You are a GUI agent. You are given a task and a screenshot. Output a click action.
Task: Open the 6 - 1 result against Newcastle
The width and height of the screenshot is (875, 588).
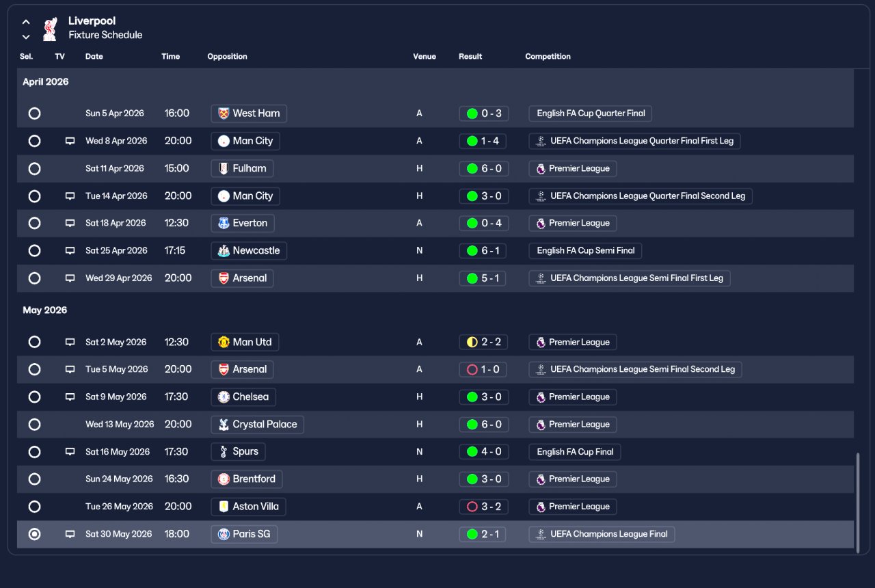[x=483, y=250]
